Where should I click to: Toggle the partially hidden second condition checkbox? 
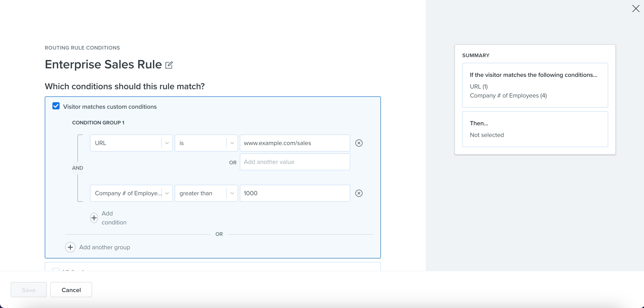(56, 270)
